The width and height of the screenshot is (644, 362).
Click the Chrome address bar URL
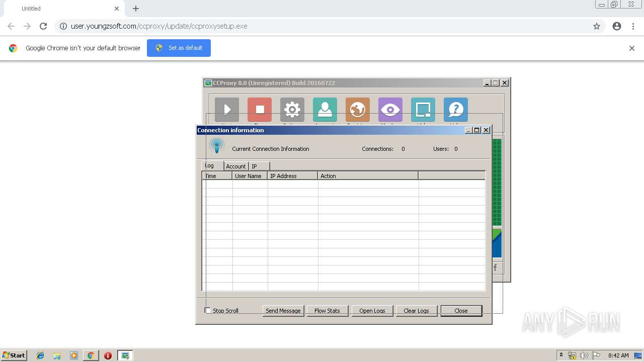click(159, 26)
